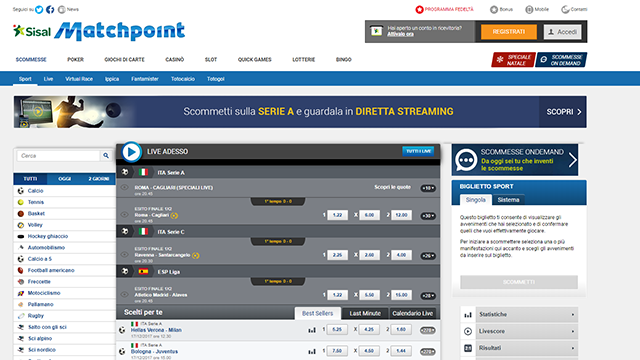Open stats icon for Bologna - Juventus
Image resolution: width=640 pixels, height=360 pixels.
[312, 351]
